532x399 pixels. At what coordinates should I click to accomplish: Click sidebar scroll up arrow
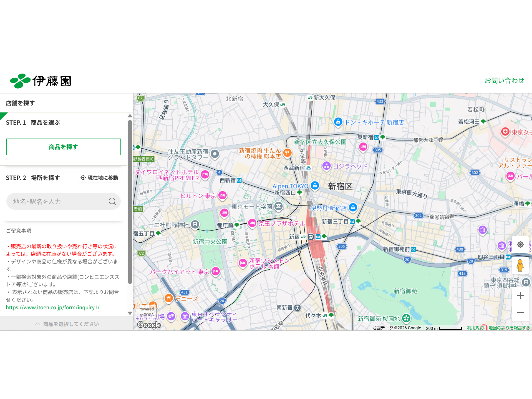coord(130,116)
